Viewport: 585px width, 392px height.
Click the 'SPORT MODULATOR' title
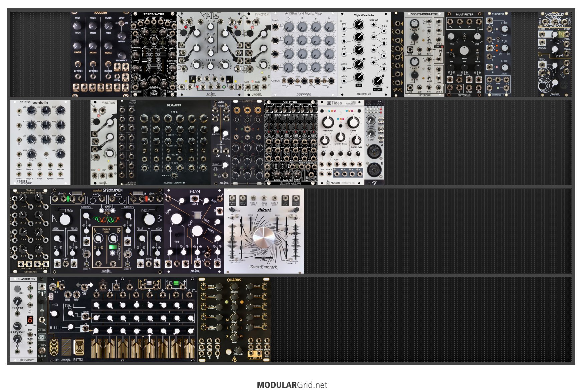click(x=424, y=14)
